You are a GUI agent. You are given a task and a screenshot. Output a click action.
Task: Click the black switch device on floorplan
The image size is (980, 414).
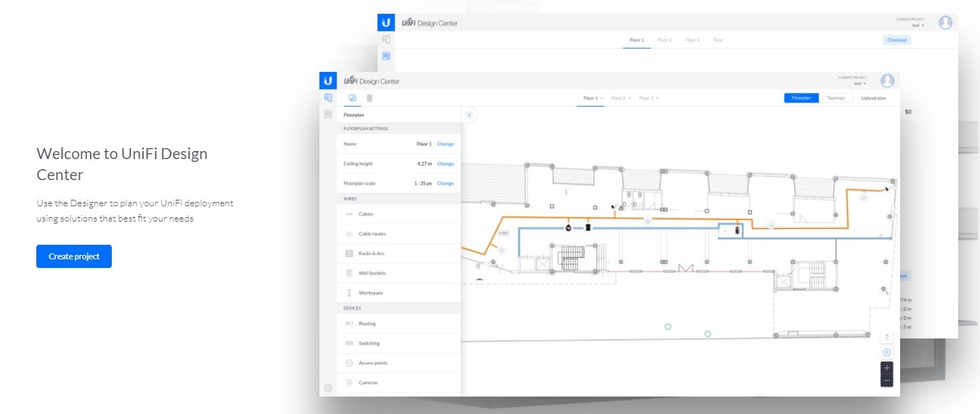point(588,227)
